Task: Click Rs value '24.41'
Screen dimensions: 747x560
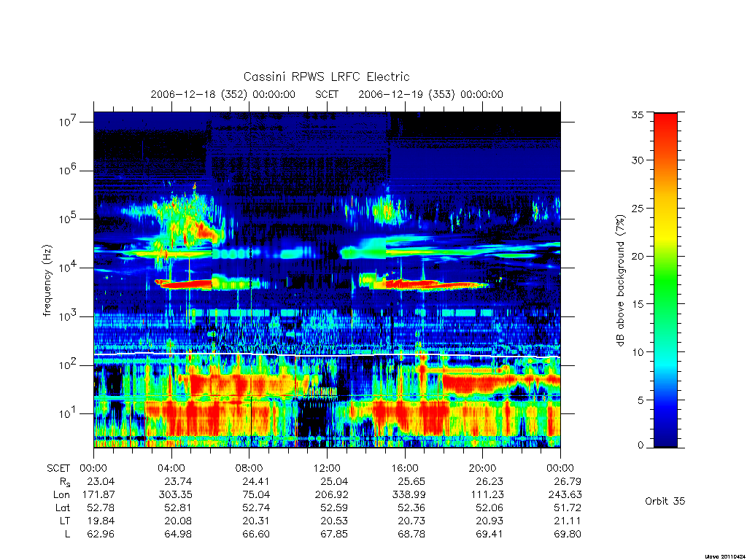Action: pos(256,481)
